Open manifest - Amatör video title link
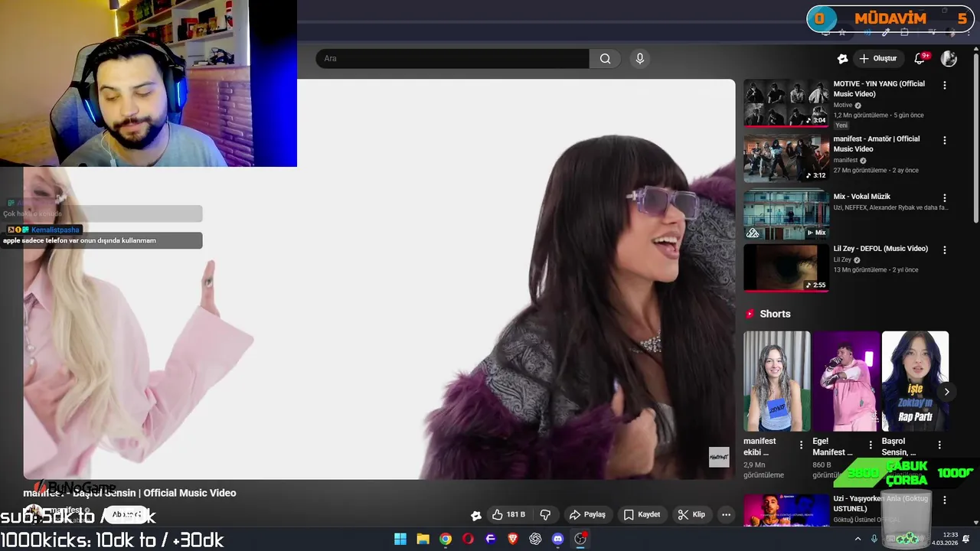 (877, 144)
